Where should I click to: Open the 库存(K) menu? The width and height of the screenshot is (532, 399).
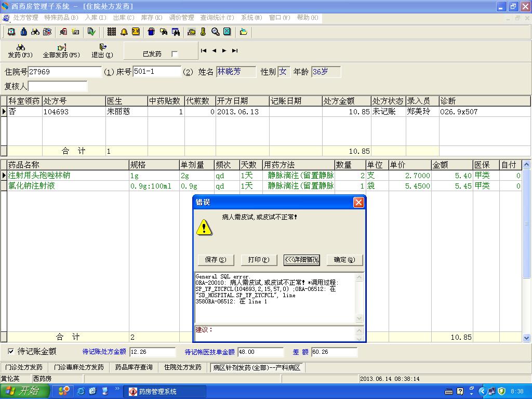pos(152,18)
